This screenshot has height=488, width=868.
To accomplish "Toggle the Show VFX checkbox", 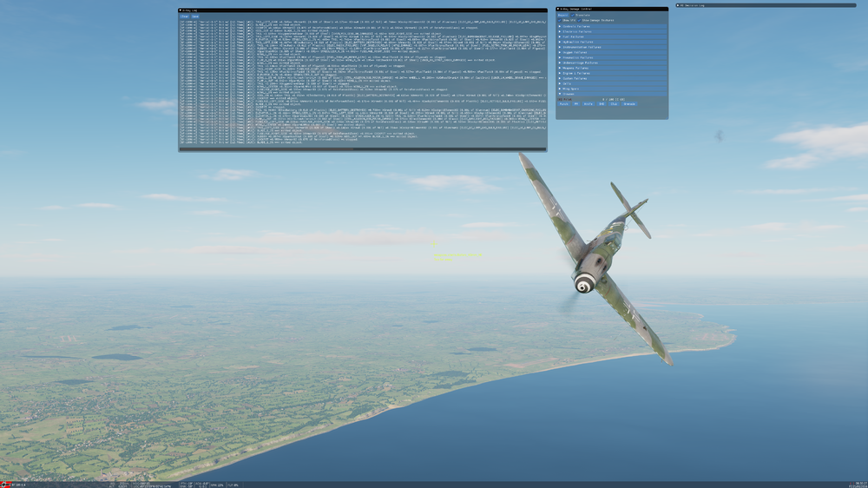I will coord(560,21).
